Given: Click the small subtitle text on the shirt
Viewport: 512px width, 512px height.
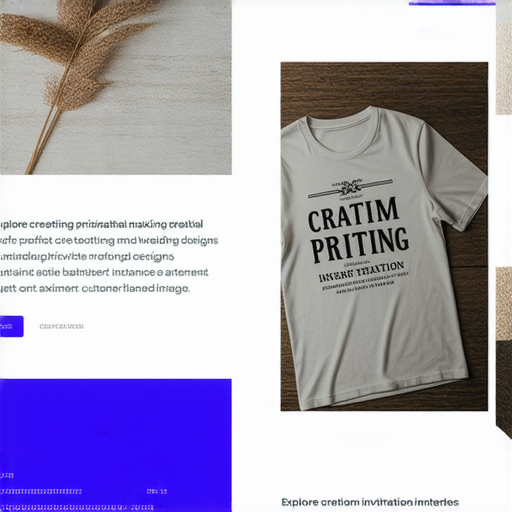Looking at the screenshot, I should [362, 272].
